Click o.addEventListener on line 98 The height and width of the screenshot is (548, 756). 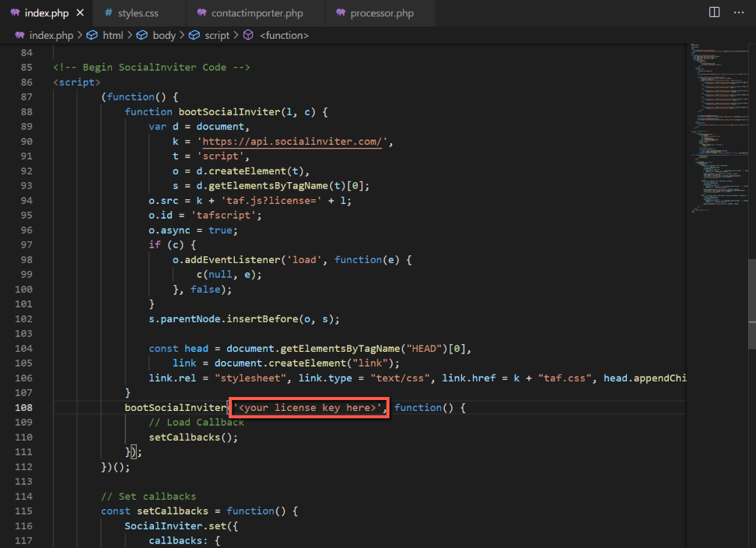pyautogui.click(x=226, y=260)
